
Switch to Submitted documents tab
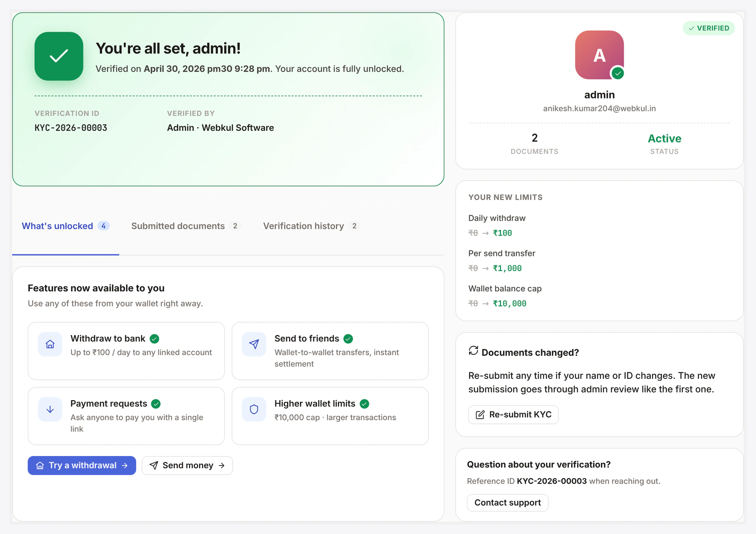point(186,226)
